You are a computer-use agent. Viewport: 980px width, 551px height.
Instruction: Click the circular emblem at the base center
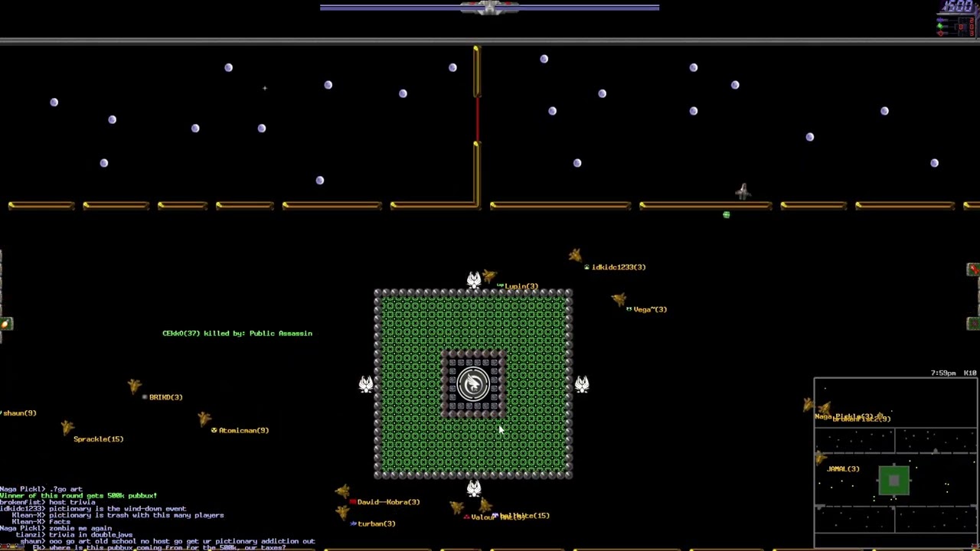[473, 383]
